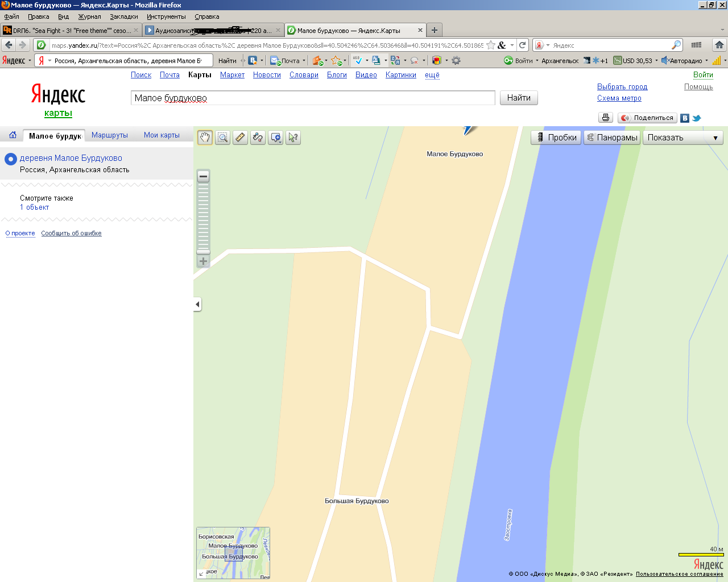Open Выбрать город link

pos(622,87)
